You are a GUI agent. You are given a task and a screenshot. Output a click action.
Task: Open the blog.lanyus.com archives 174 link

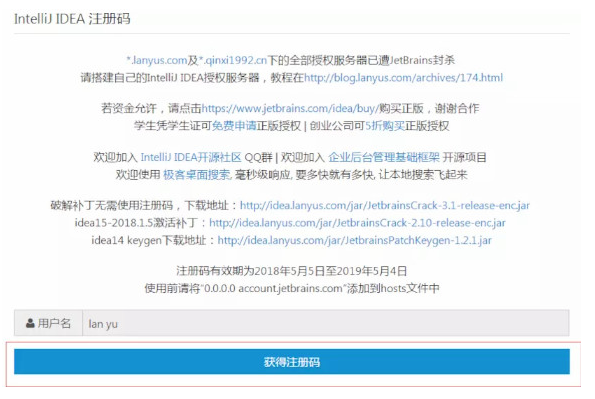pyautogui.click(x=403, y=77)
